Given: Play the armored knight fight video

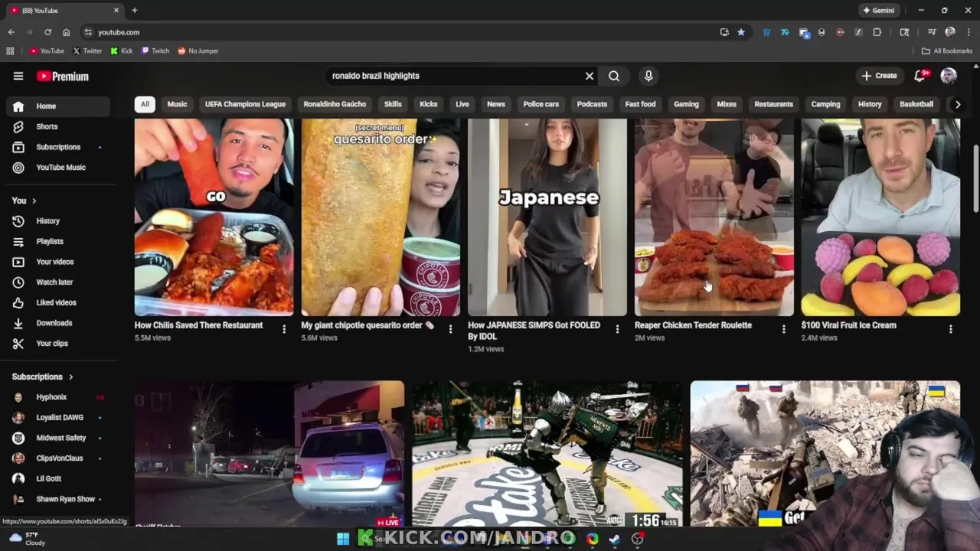Looking at the screenshot, I should click(547, 454).
